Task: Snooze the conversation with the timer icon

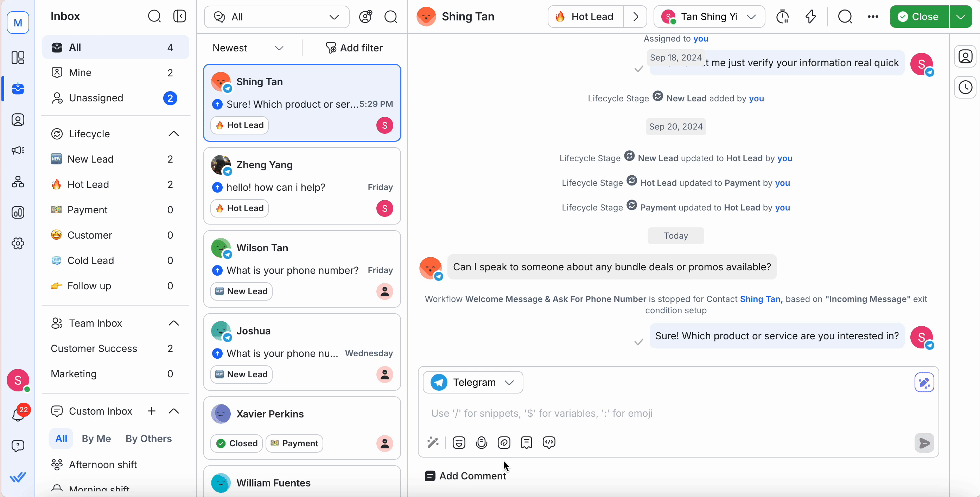Action: [x=783, y=16]
